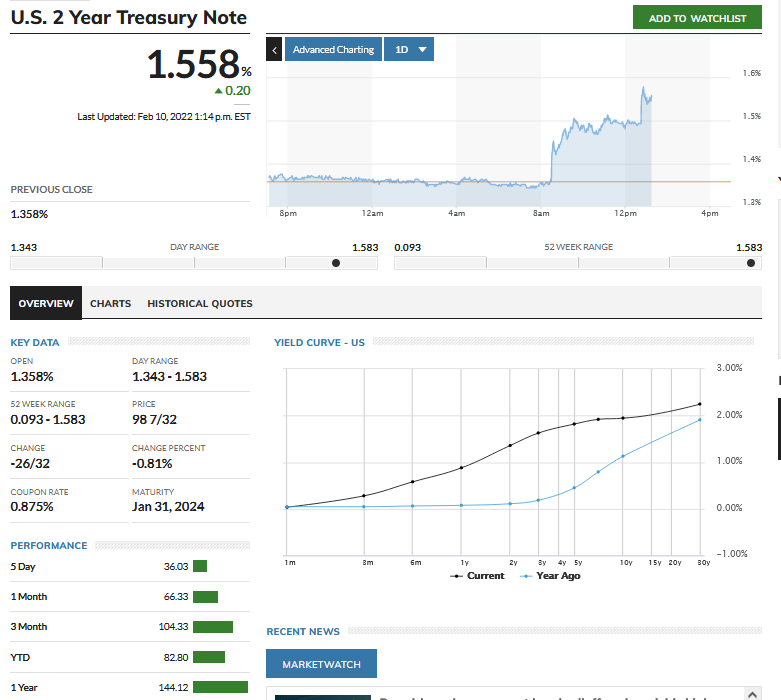781x700 pixels.
Task: Click the 5 Day performance green bar
Action: [200, 566]
